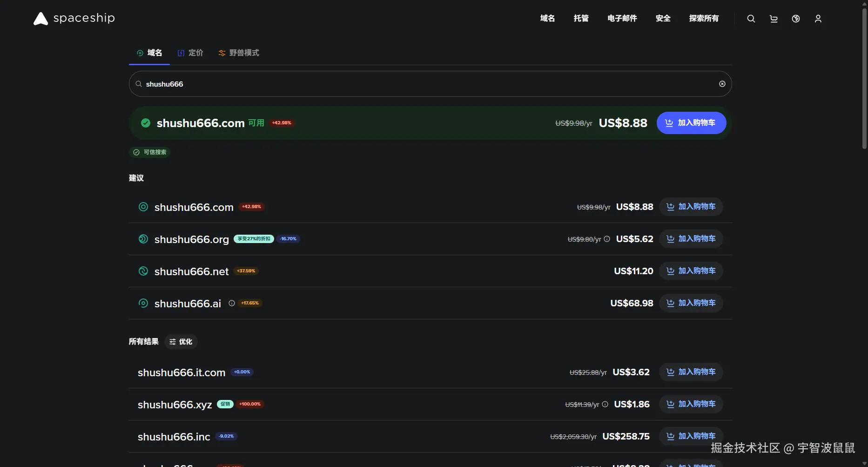Add shushu666.net to cart
Viewport: 868px width, 467px height.
[x=691, y=271]
